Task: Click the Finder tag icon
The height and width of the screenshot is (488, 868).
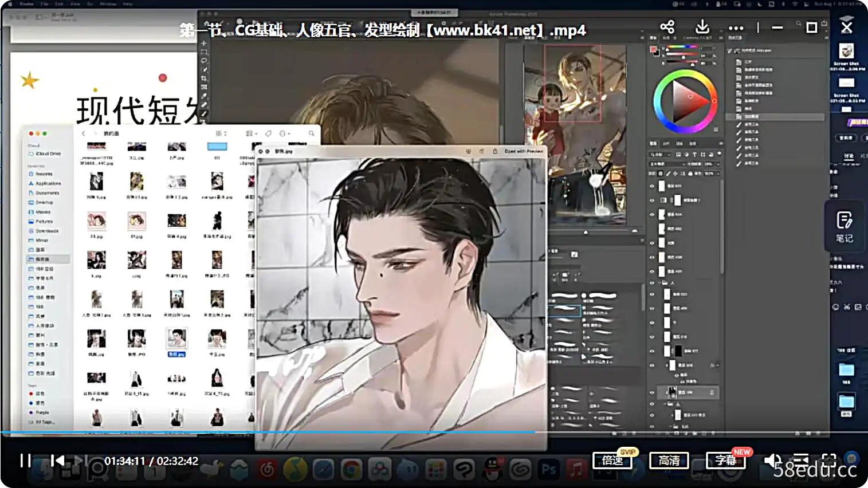Action: [x=268, y=133]
